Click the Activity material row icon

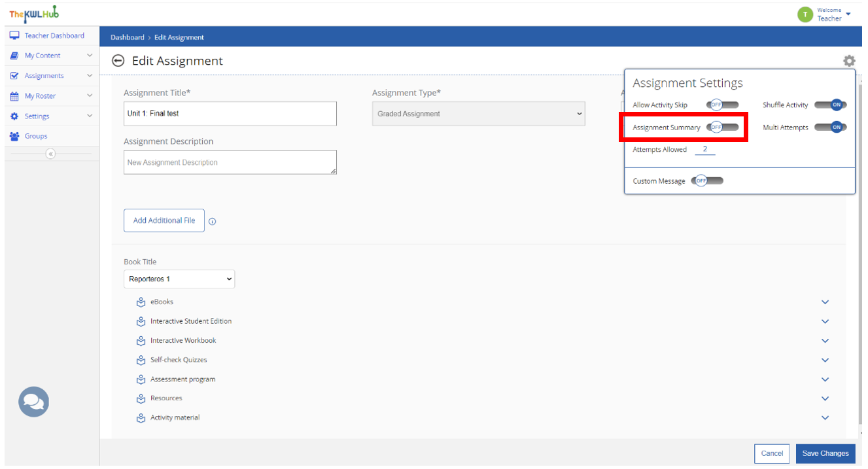141,418
